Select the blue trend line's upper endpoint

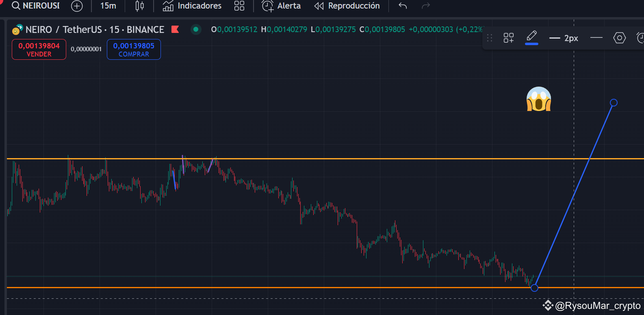[614, 103]
